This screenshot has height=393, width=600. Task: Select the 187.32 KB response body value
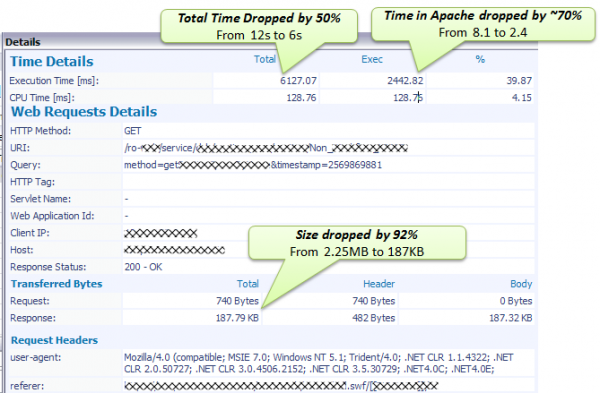pos(511,318)
